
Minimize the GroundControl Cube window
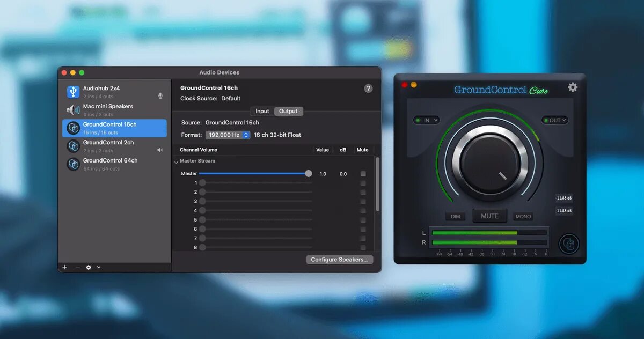click(x=414, y=85)
